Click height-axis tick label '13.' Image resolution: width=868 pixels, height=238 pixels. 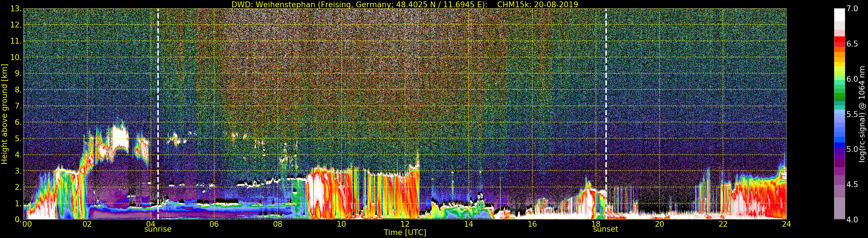[x=16, y=9]
